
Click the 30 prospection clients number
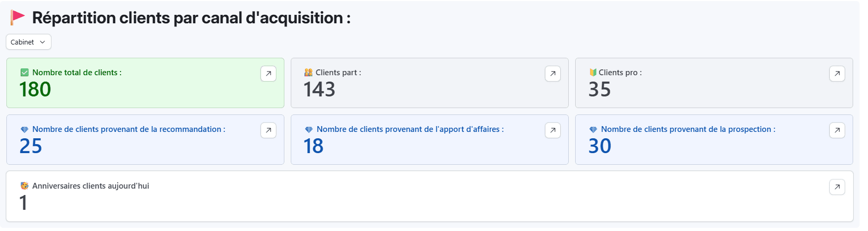600,146
